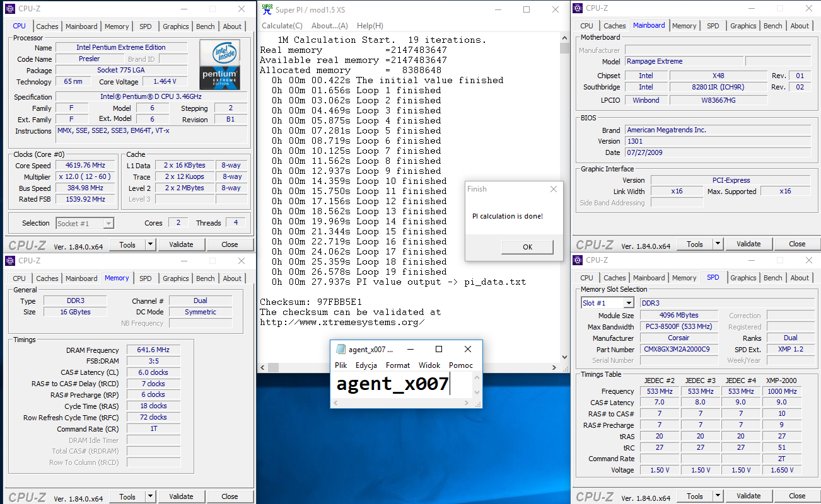
Task: Click Close button in SPD window footer
Action: 797,496
